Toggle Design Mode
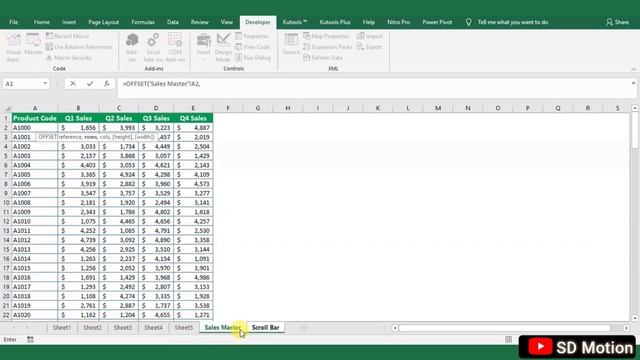 [223, 48]
